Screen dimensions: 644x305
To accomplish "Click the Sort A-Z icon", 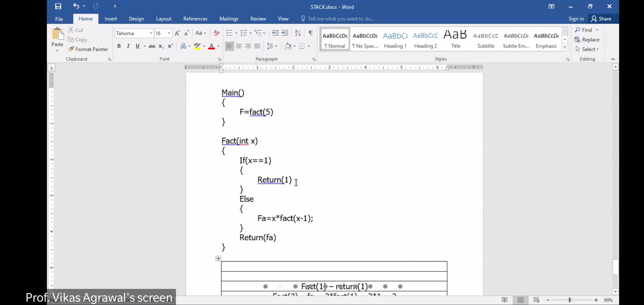I will (298, 33).
